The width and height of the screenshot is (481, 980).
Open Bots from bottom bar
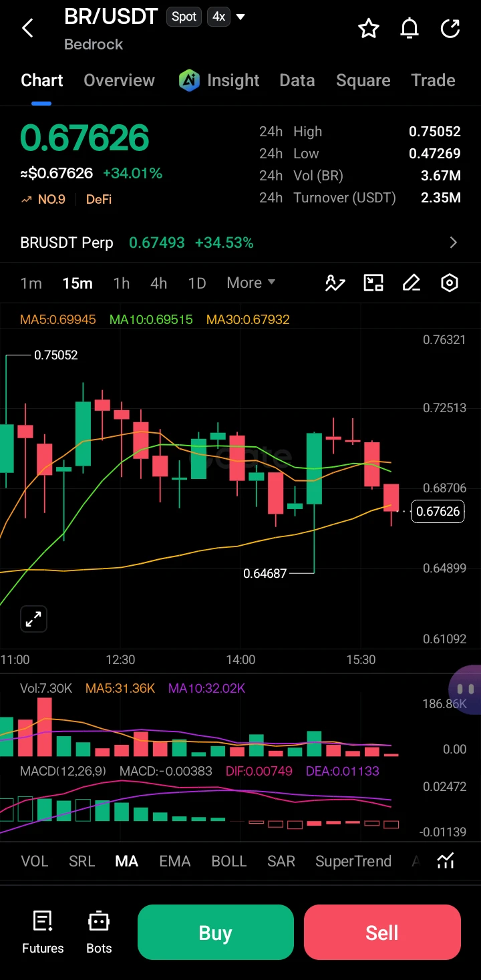point(99,932)
